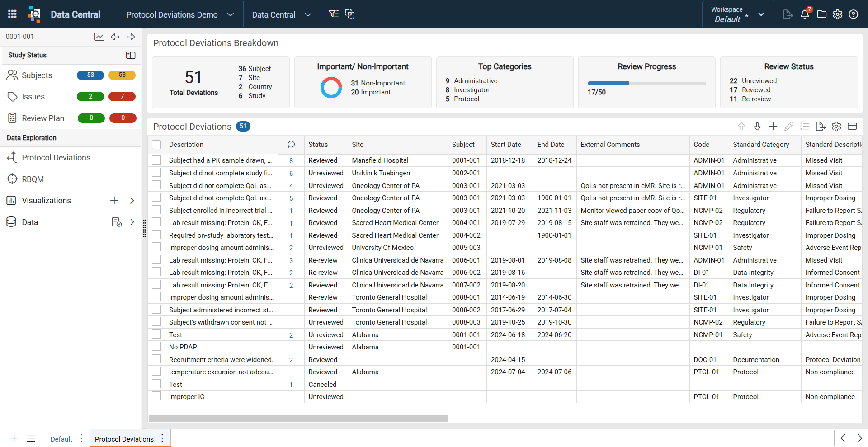Sort by the Status column header

click(x=318, y=145)
